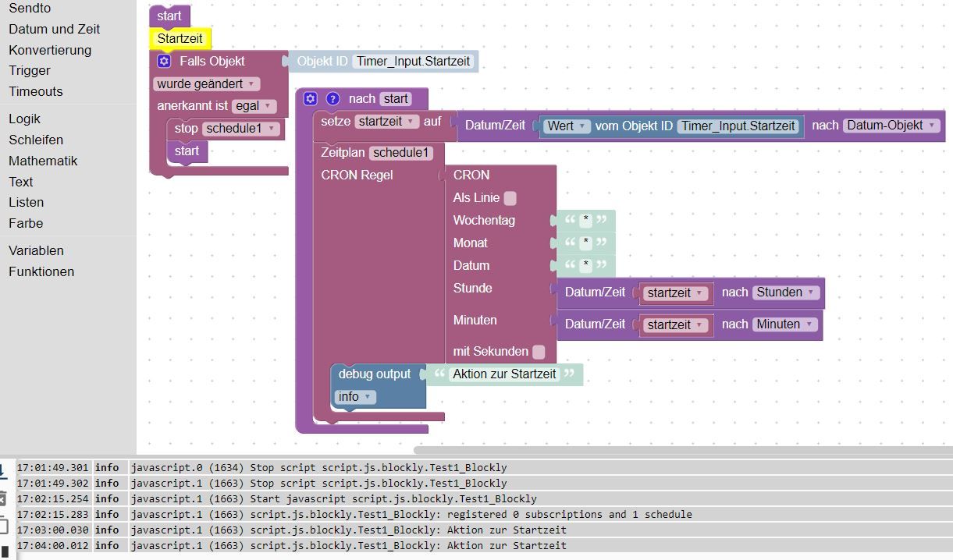Screen dimensions: 953x560
Task: Show help for nach start function
Action: click(x=332, y=98)
